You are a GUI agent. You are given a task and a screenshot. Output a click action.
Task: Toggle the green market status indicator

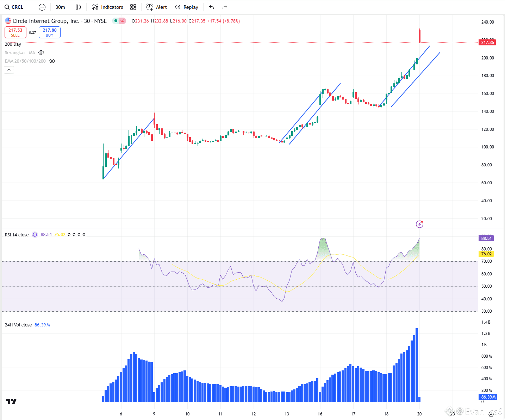pos(116,21)
